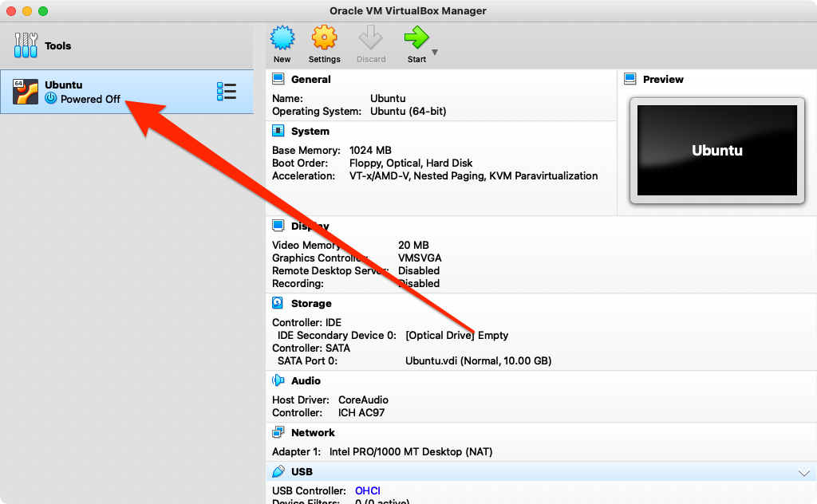Open the Start dropdown arrow
This screenshot has width=817, height=504.
(435, 53)
